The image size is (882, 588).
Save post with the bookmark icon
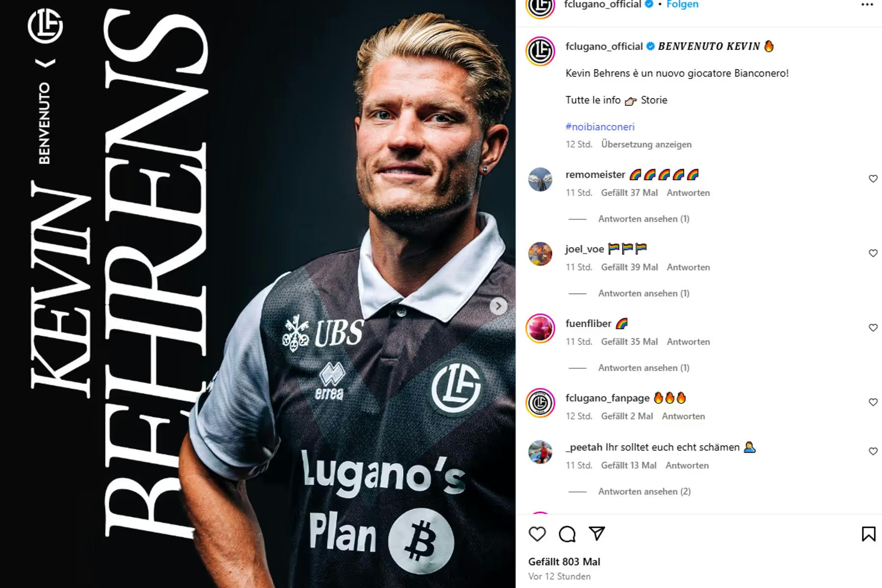[x=868, y=534]
